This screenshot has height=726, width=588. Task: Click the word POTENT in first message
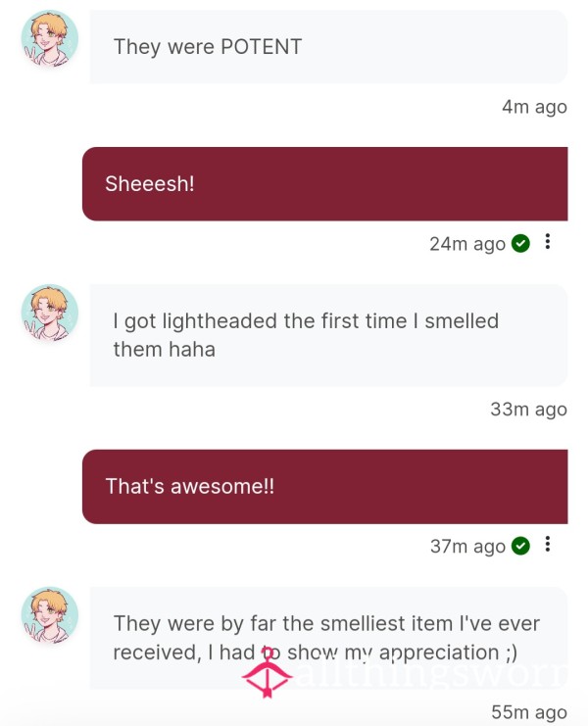click(x=261, y=47)
